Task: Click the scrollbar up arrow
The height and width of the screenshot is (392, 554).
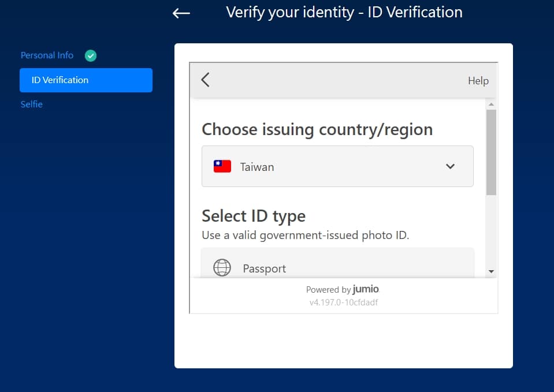Action: (491, 104)
